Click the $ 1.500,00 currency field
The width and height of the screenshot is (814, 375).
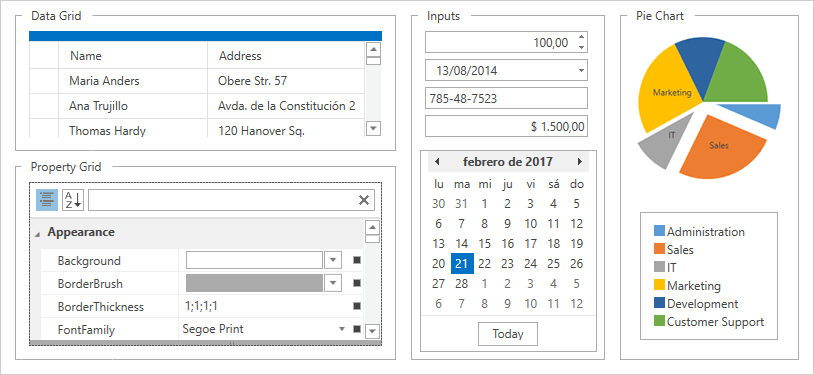(506, 126)
